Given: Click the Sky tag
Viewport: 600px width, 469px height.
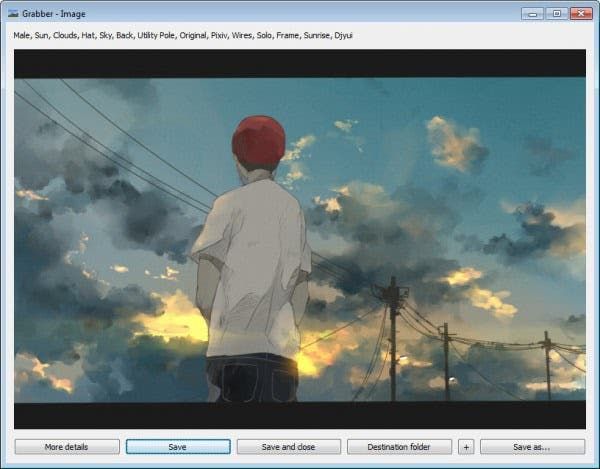Looking at the screenshot, I should click(x=106, y=35).
